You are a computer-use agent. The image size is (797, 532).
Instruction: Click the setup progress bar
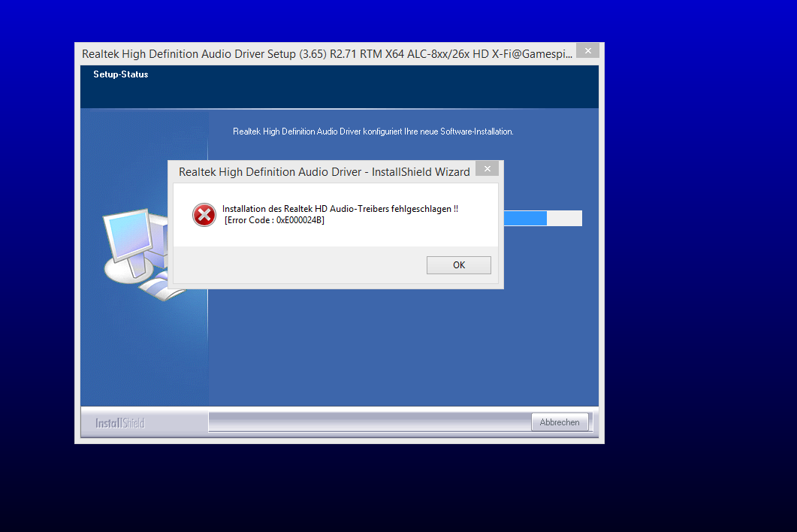pos(543,218)
